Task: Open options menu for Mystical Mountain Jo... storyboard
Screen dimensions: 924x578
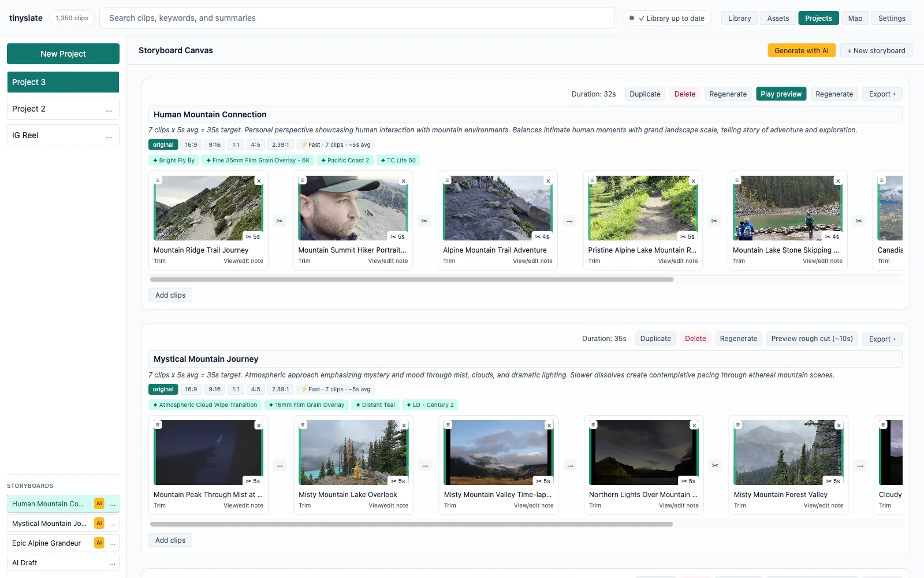Action: pos(113,524)
